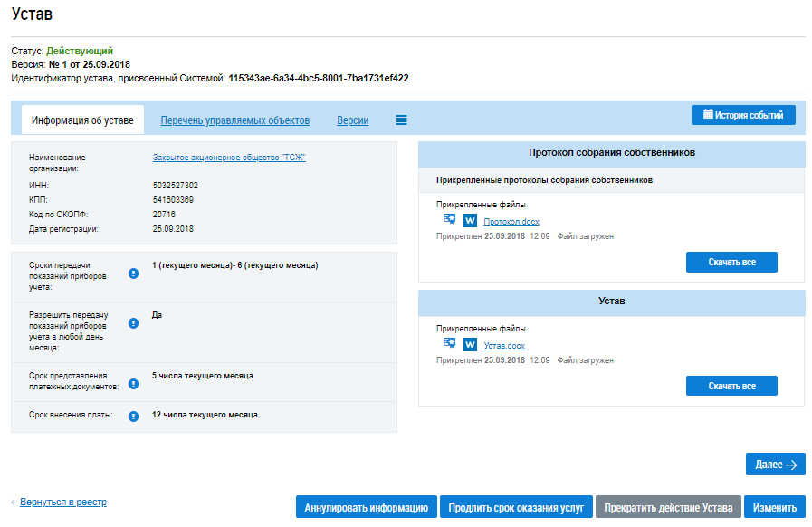Image resolution: width=812 pixels, height=527 pixels.
Task: Click Word file icon for Протокол.docx
Action: [470, 220]
